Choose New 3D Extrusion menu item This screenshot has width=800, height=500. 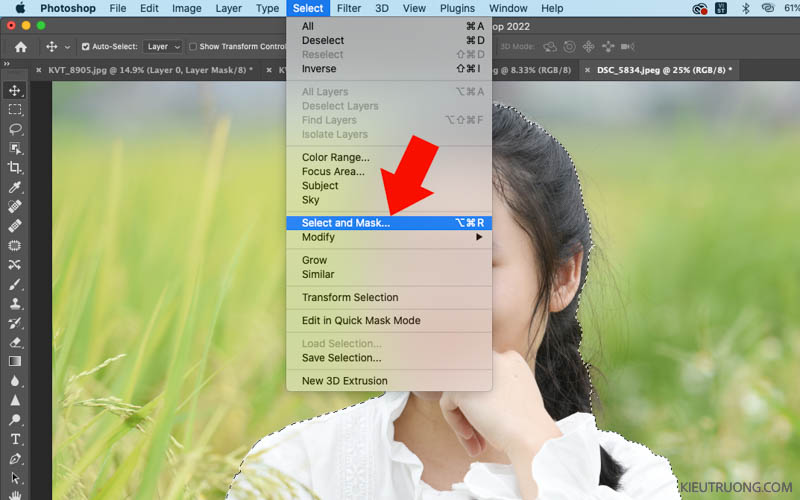[x=389, y=381]
